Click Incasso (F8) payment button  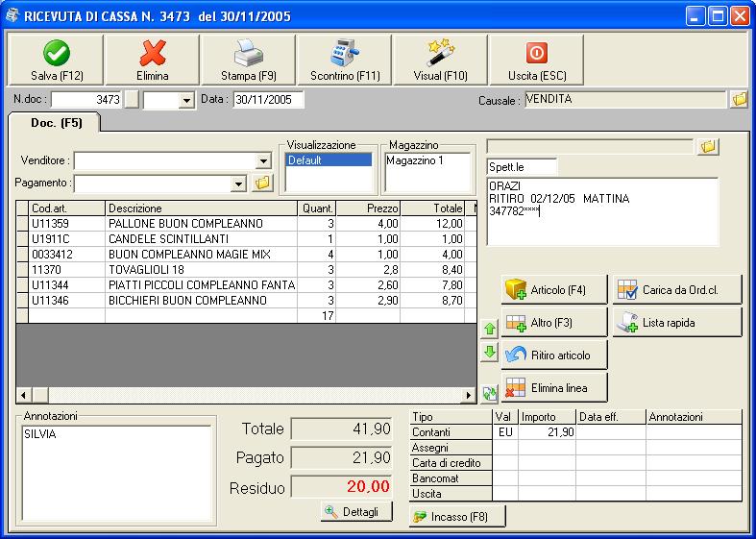tap(457, 516)
